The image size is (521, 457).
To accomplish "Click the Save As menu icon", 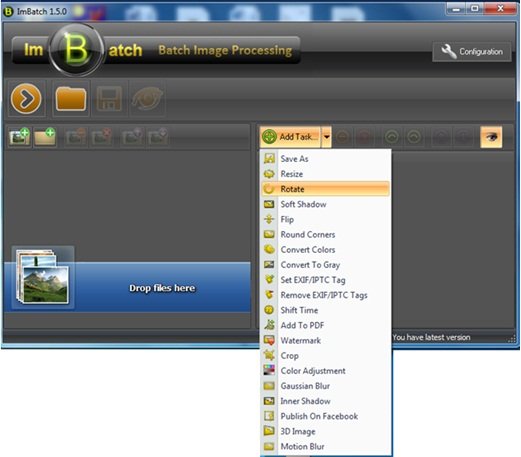I will 269,158.
